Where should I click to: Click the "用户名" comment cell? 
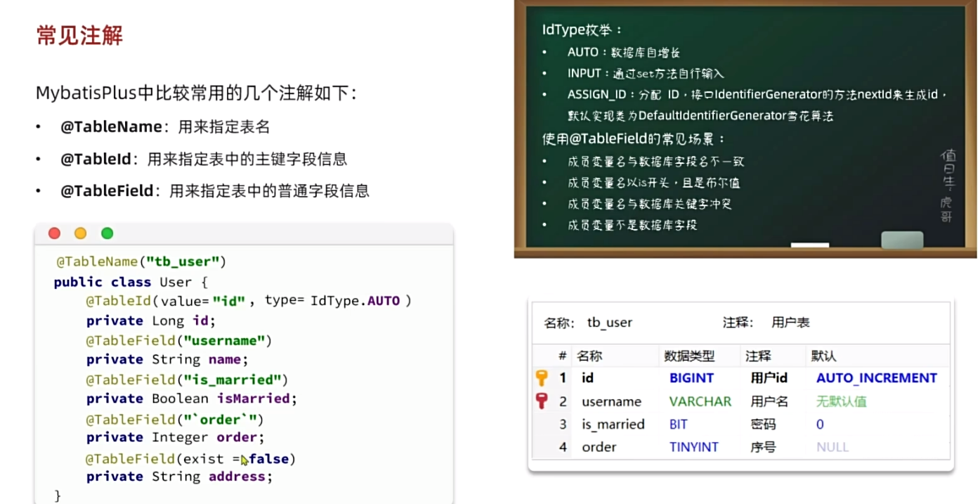point(769,401)
